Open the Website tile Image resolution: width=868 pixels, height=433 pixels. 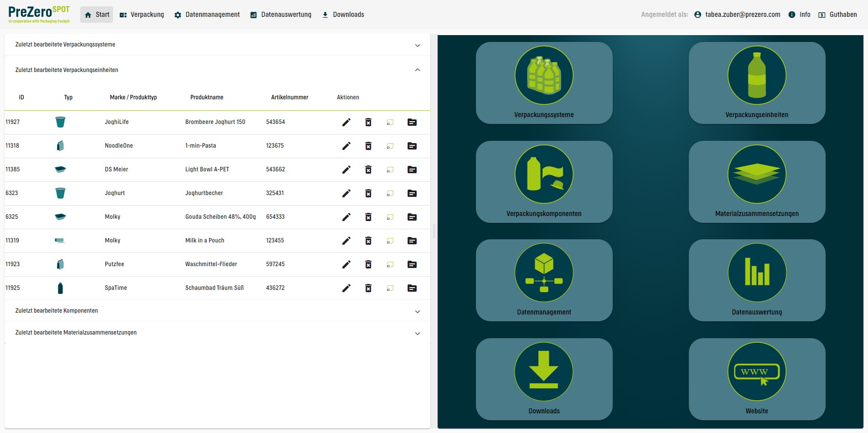coord(757,379)
